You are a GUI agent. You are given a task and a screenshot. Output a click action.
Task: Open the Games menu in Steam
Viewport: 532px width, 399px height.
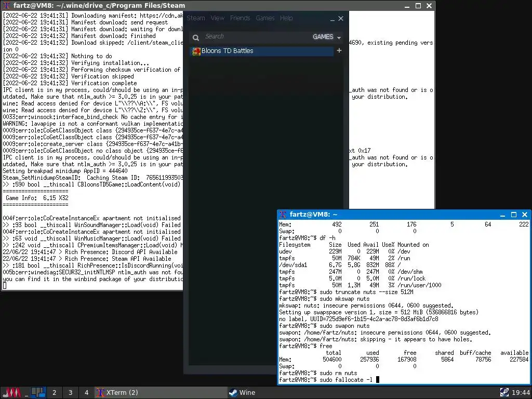(x=265, y=18)
